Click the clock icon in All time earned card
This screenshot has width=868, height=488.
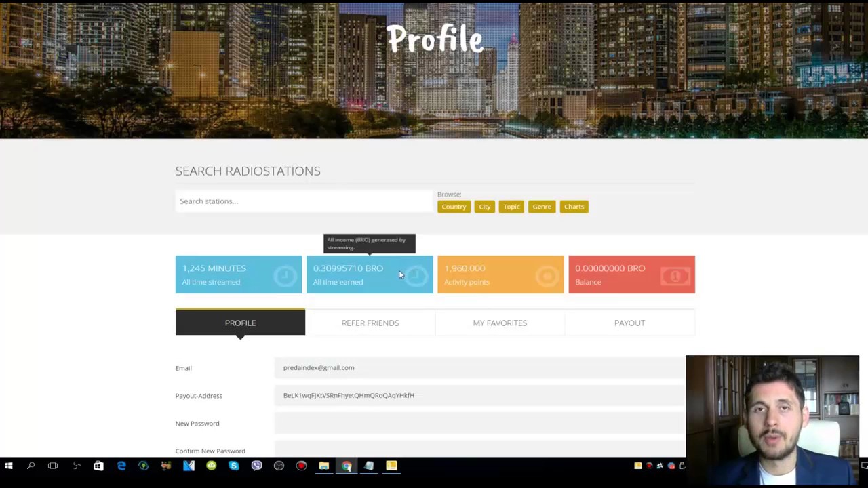coord(416,276)
